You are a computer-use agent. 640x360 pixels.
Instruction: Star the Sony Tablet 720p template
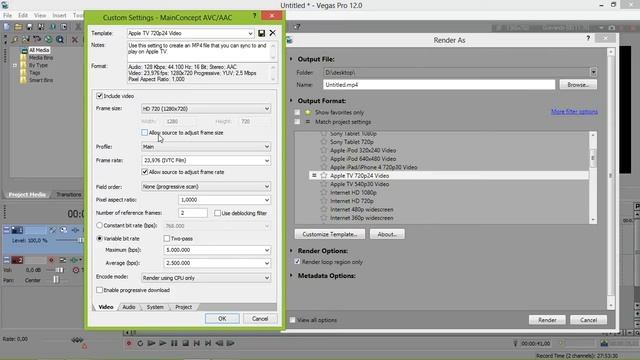324,142
